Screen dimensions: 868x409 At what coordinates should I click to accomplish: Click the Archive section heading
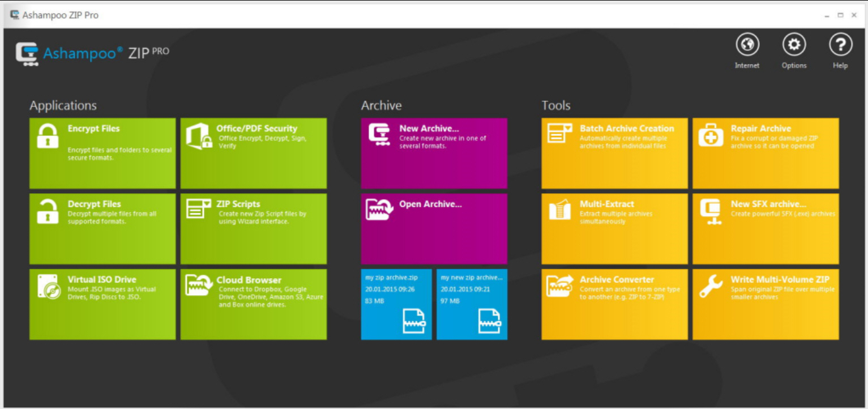click(381, 106)
